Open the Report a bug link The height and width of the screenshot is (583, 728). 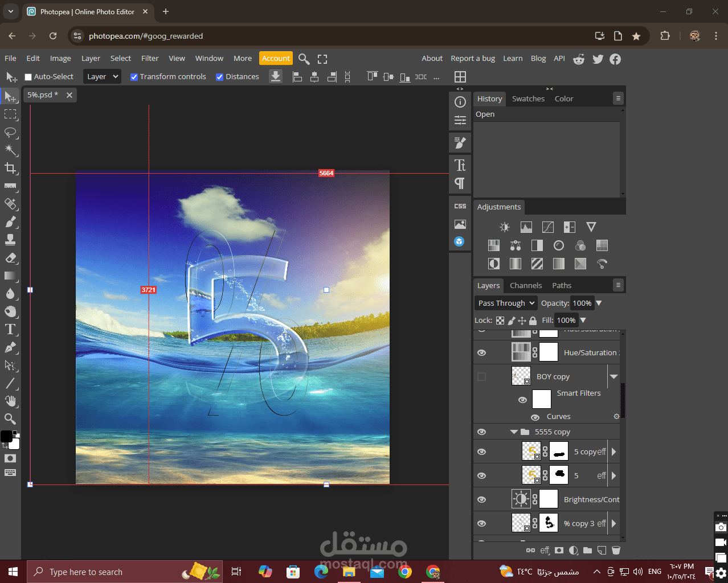pyautogui.click(x=472, y=59)
